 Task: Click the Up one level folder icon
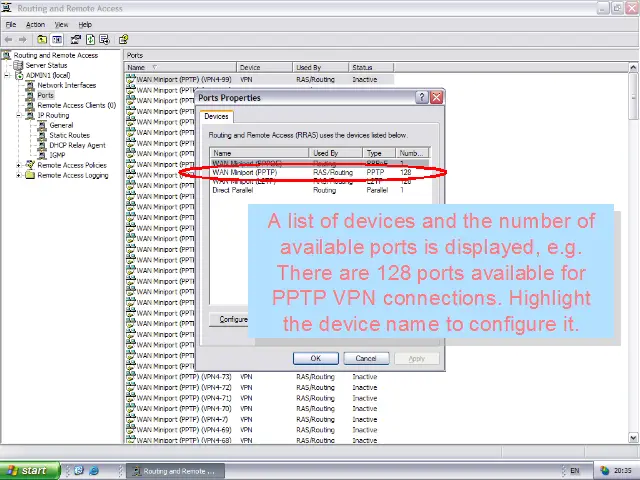pos(42,40)
